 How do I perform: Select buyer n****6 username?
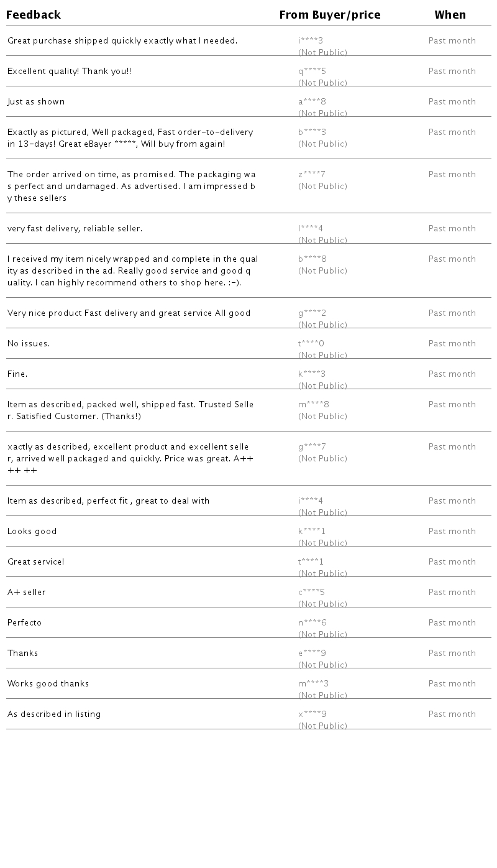312,623
